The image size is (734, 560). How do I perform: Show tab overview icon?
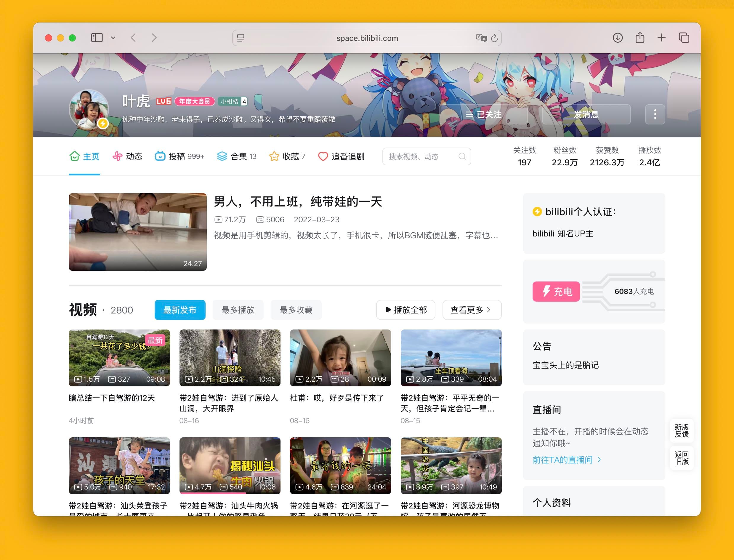coord(684,38)
